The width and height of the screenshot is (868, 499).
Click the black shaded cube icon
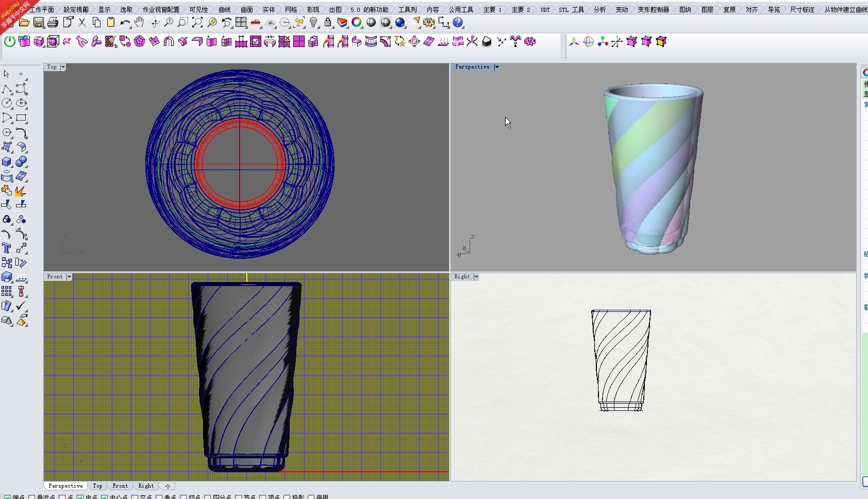tap(487, 42)
